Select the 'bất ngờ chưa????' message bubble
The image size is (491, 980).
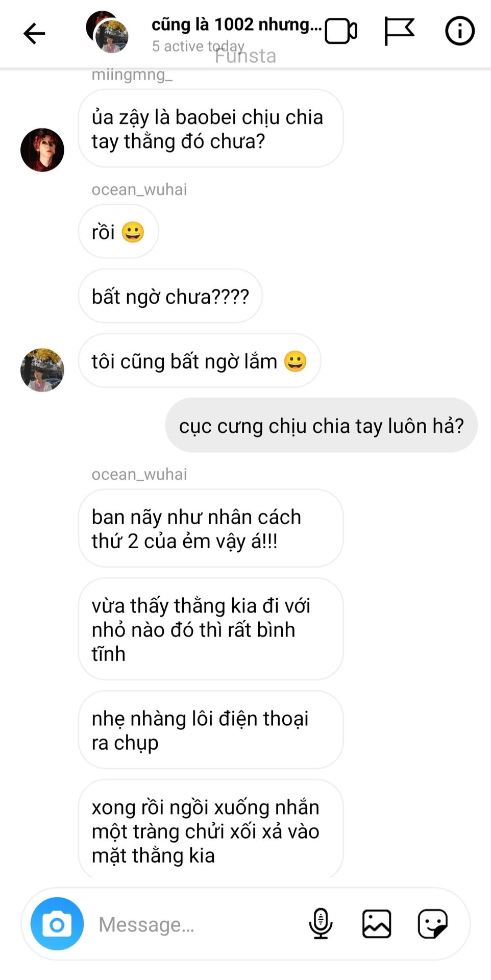pos(170,296)
